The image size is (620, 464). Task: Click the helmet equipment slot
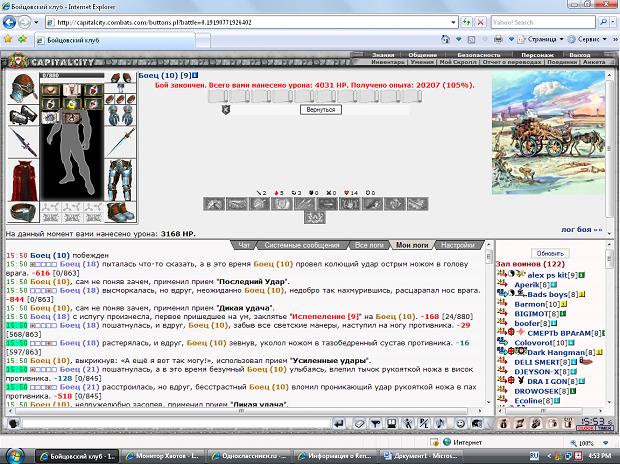(x=23, y=88)
